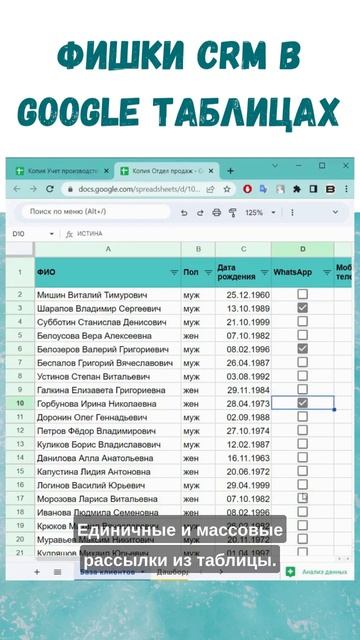360x640 pixels.
Task: Open the База клиентов sheet tab menu arrow
Action: click(x=142, y=572)
